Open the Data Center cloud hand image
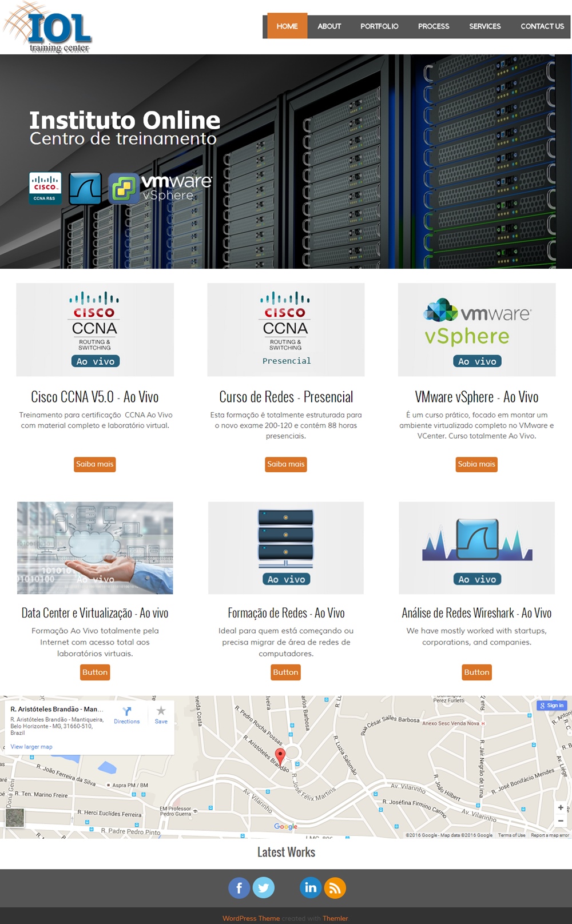The image size is (572, 924). click(x=95, y=548)
